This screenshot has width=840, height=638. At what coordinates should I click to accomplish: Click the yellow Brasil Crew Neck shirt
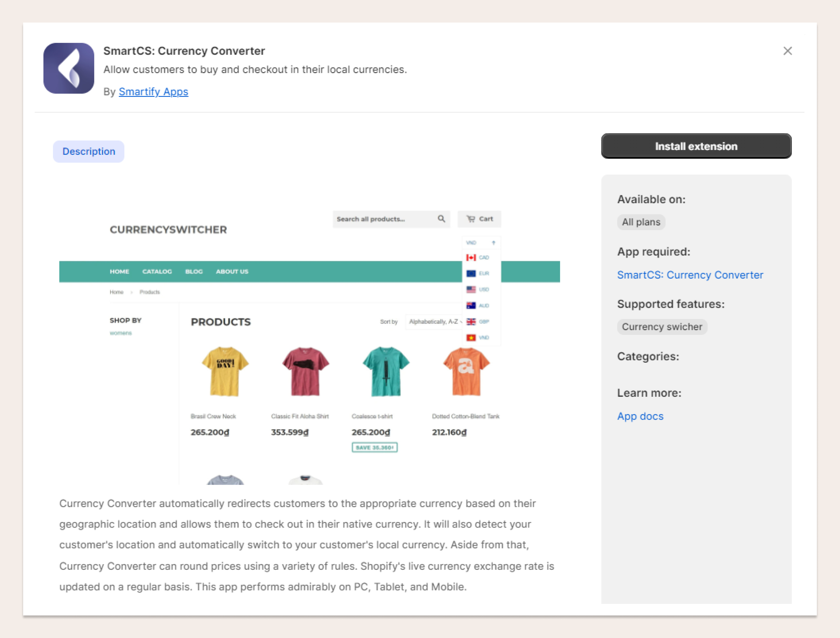click(225, 371)
